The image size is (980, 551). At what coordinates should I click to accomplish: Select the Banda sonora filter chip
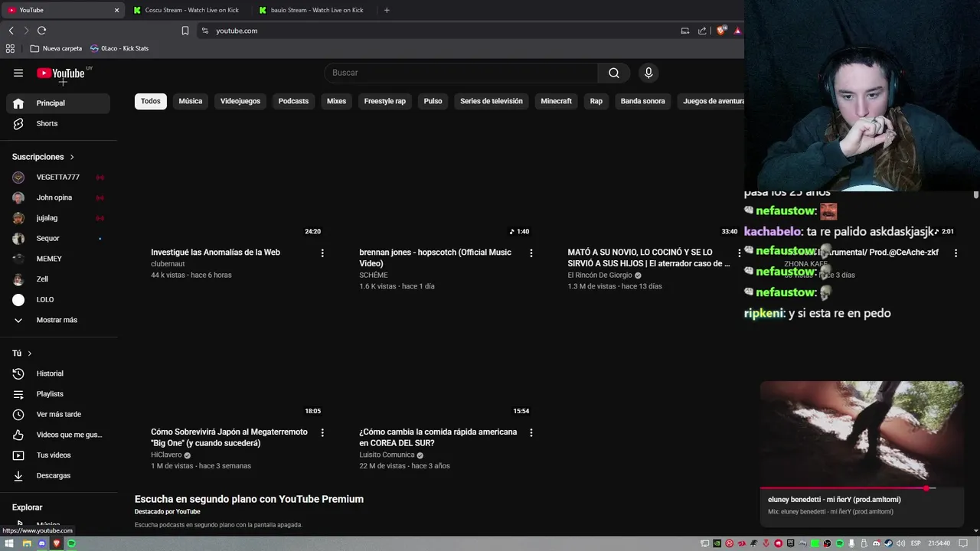643,101
